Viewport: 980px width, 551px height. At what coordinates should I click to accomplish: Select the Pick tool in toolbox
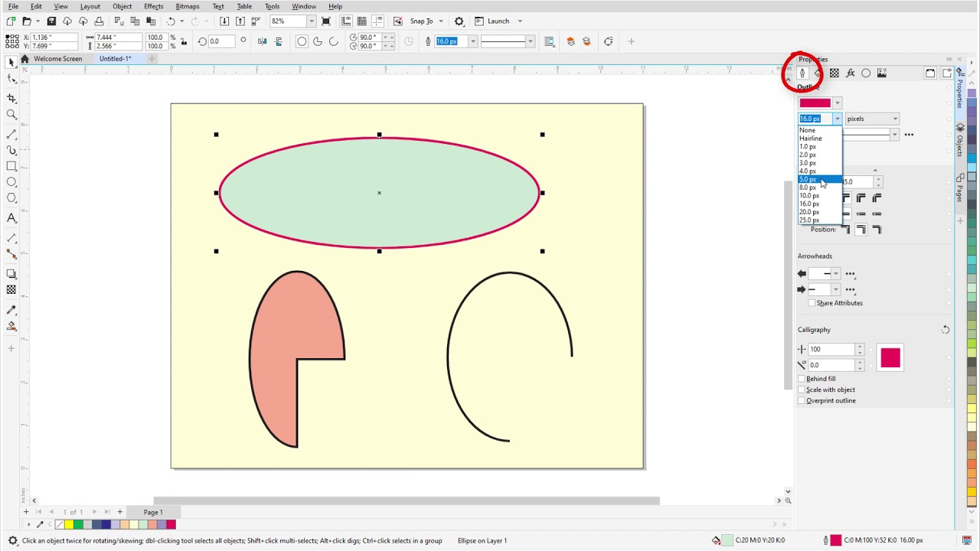(11, 62)
